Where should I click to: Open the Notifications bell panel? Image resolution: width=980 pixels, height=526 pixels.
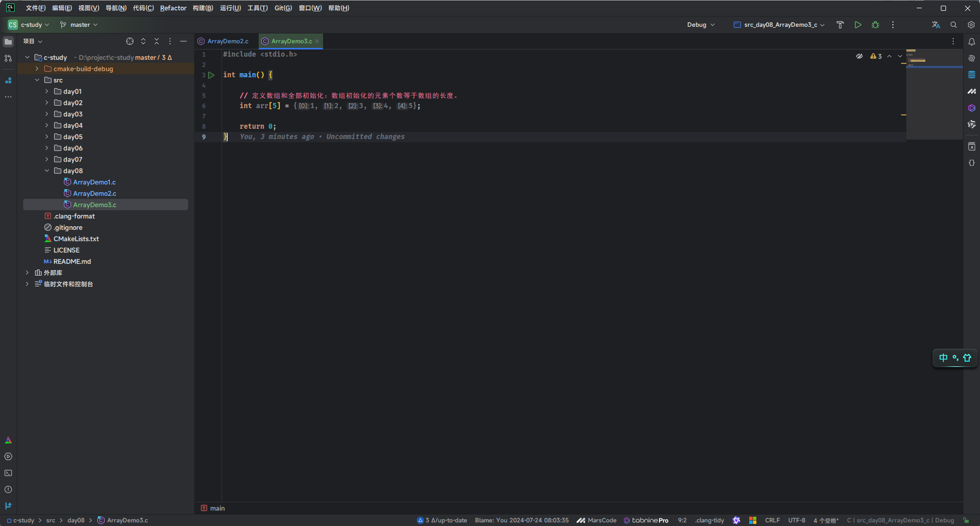(972, 42)
